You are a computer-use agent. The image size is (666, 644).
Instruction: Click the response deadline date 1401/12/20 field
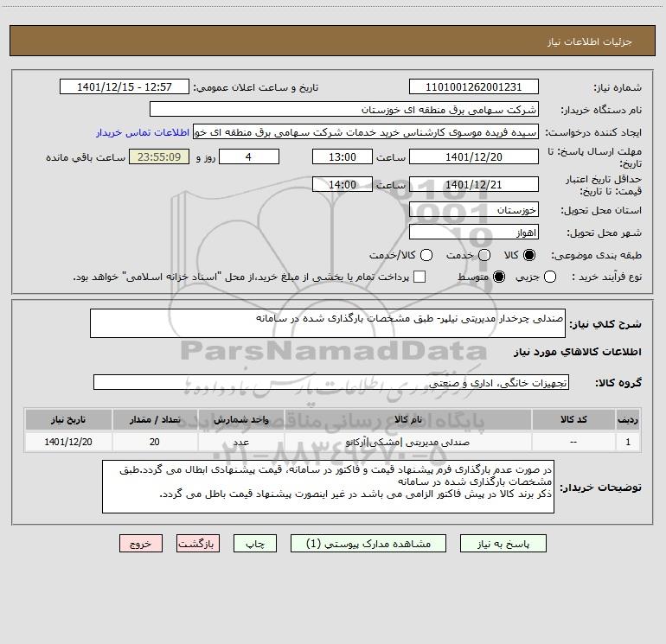474,157
